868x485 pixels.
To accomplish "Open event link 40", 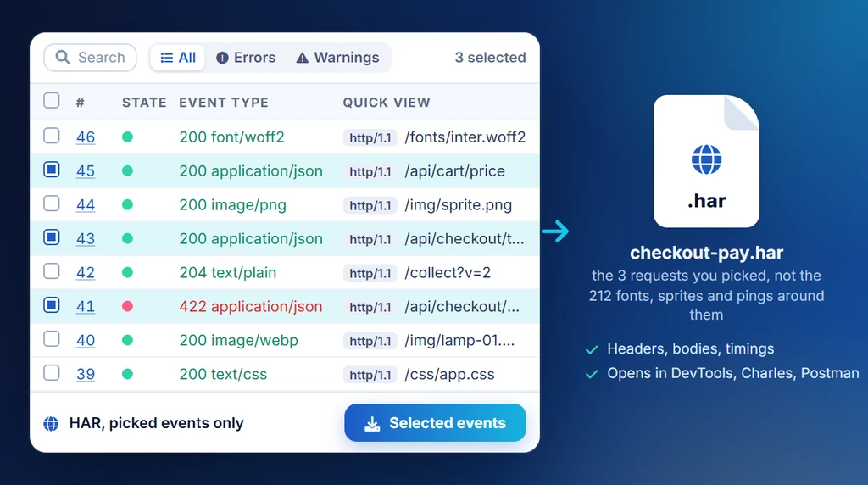I will 86,340.
